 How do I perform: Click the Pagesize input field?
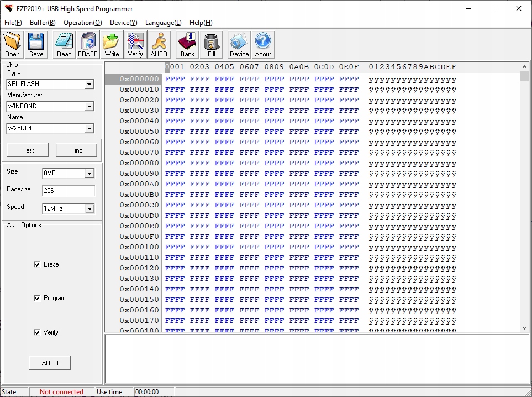68,191
